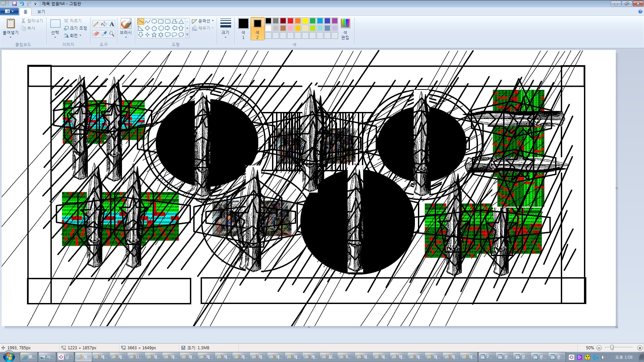
Task: Pick the yellow color swatch
Action: (305, 21)
